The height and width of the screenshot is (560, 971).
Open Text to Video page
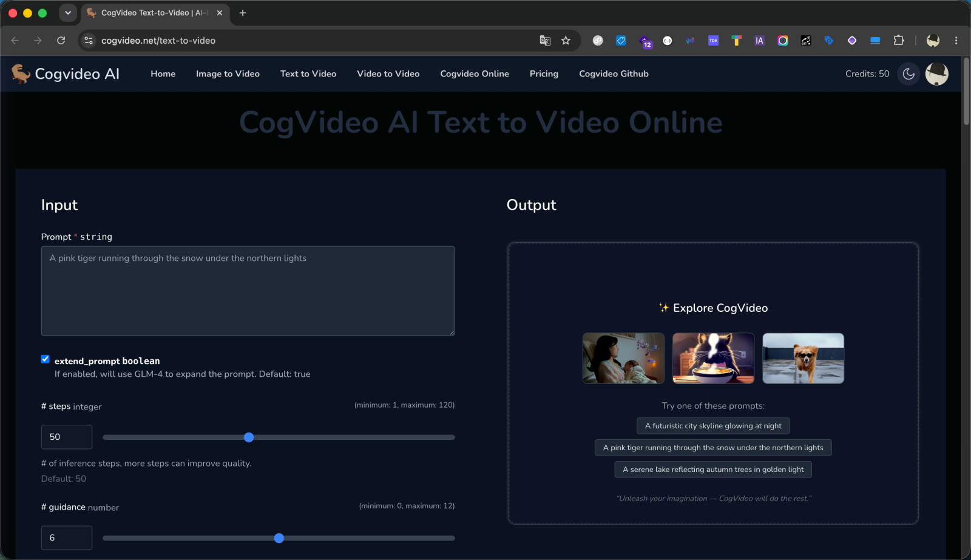click(308, 74)
